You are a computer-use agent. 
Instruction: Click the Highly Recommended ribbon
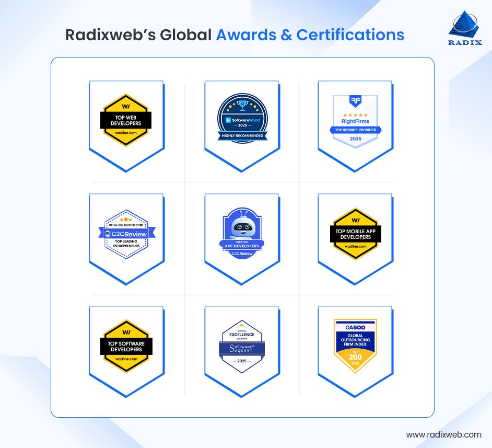pos(242,135)
